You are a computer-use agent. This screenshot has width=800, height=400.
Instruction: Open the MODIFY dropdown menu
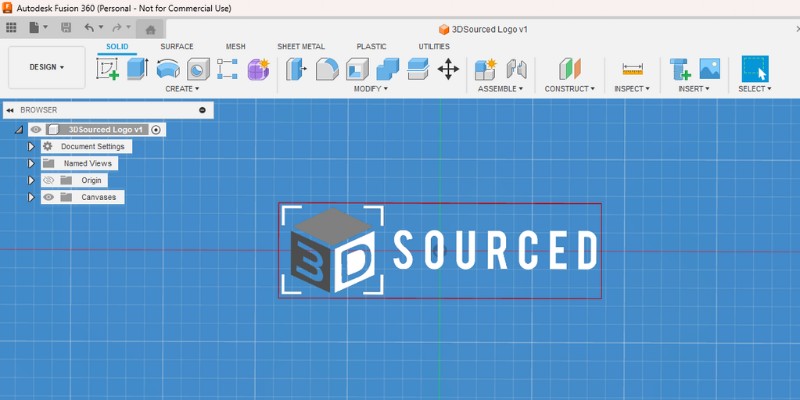pyautogui.click(x=371, y=89)
